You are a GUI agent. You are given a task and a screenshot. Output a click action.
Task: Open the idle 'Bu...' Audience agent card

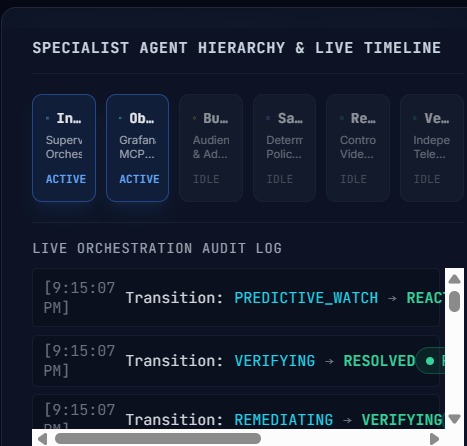(x=211, y=148)
